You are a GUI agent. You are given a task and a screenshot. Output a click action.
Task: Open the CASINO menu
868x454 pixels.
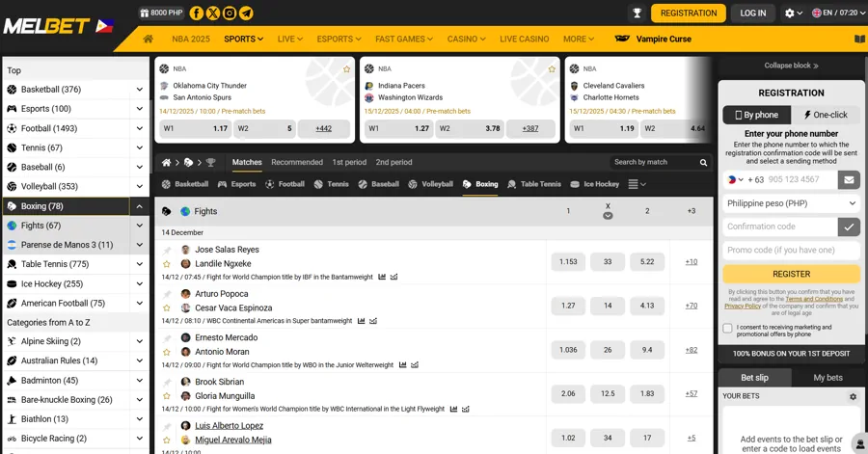pos(466,39)
